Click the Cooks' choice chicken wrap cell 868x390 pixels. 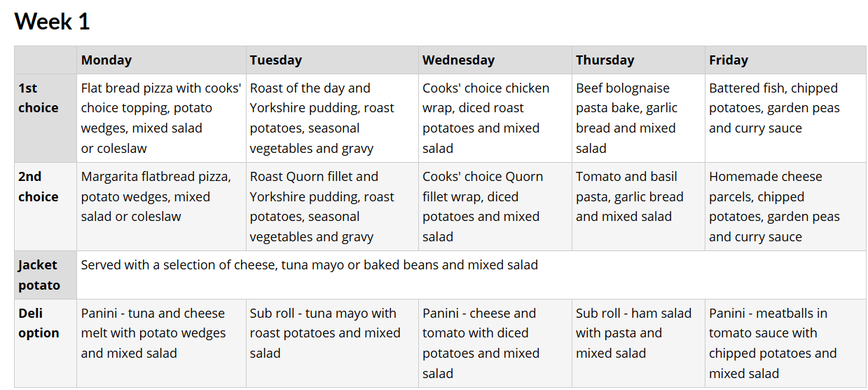[x=495, y=119]
